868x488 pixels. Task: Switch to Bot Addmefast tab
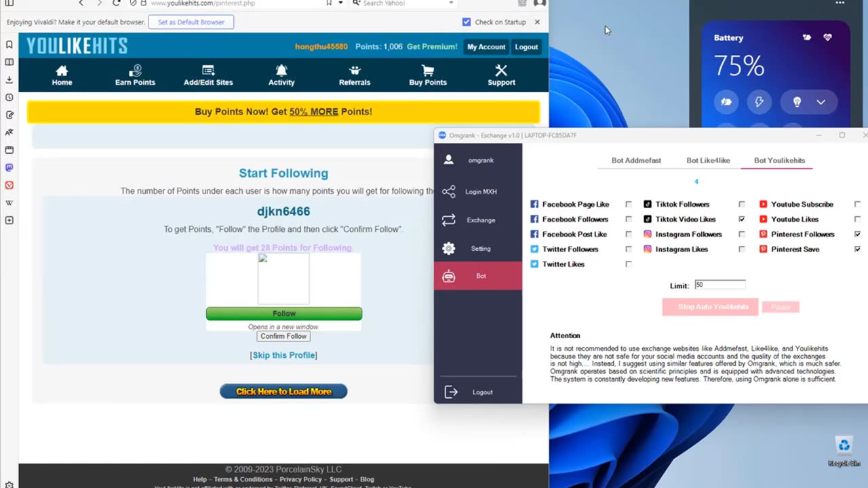636,161
